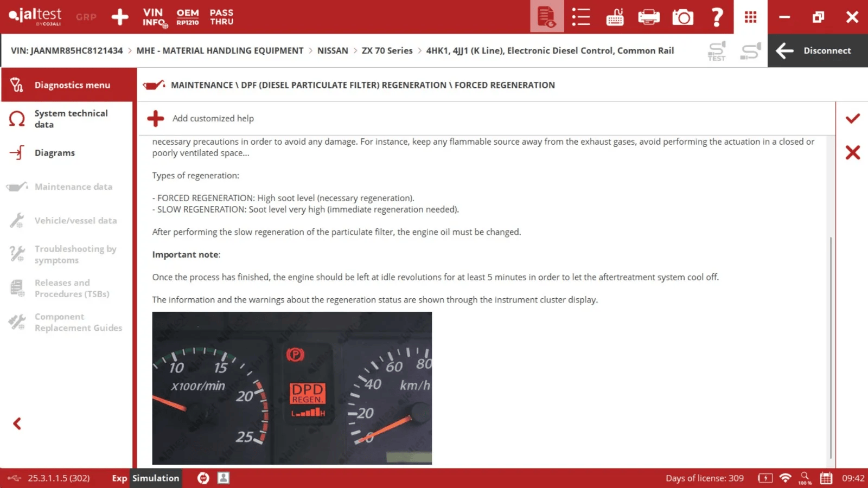Select ZX 70 Series breadcrumb

pos(387,50)
